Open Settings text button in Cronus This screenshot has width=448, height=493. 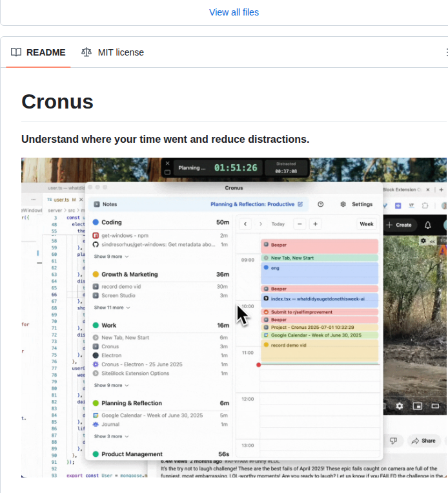coord(362,204)
